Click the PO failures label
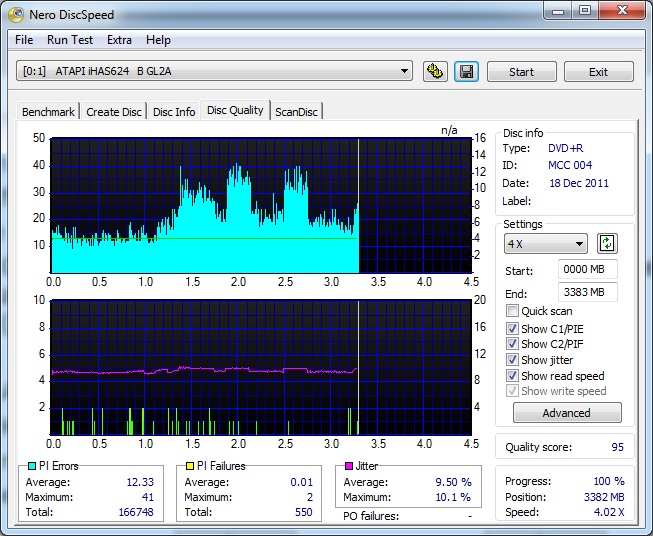Viewport: 653px width, 536px height. coord(371,516)
